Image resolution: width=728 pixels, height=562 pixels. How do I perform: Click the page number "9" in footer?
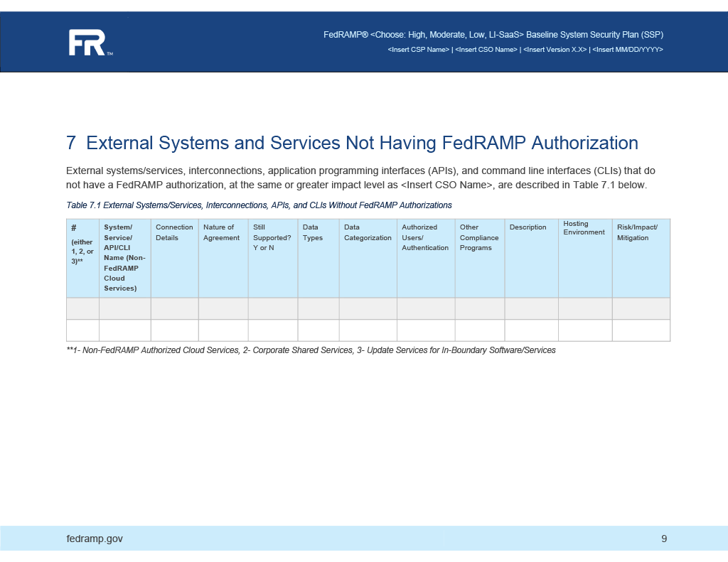[664, 539]
